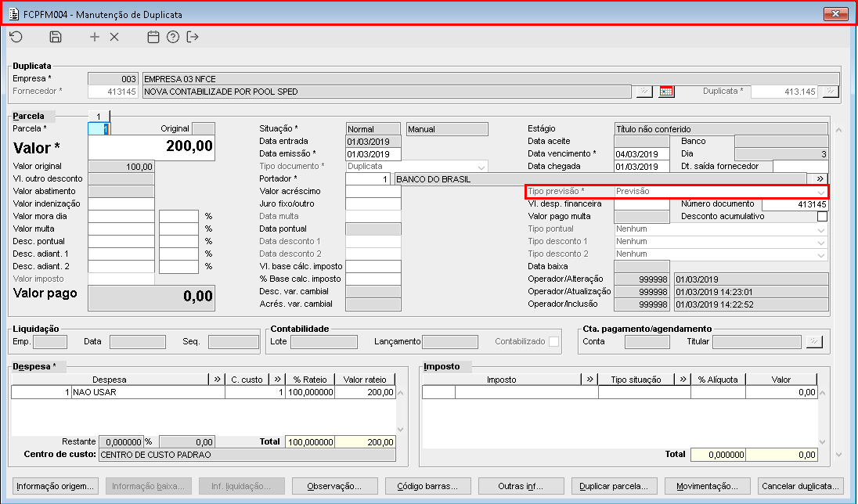Screen dimensions: 858x504
Task: Click the % Rateio cell 100,000000
Action: click(310, 392)
